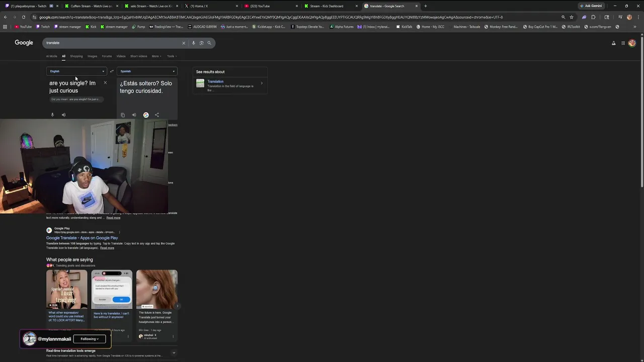
Task: Open search by image camera icon
Action: coord(201,43)
